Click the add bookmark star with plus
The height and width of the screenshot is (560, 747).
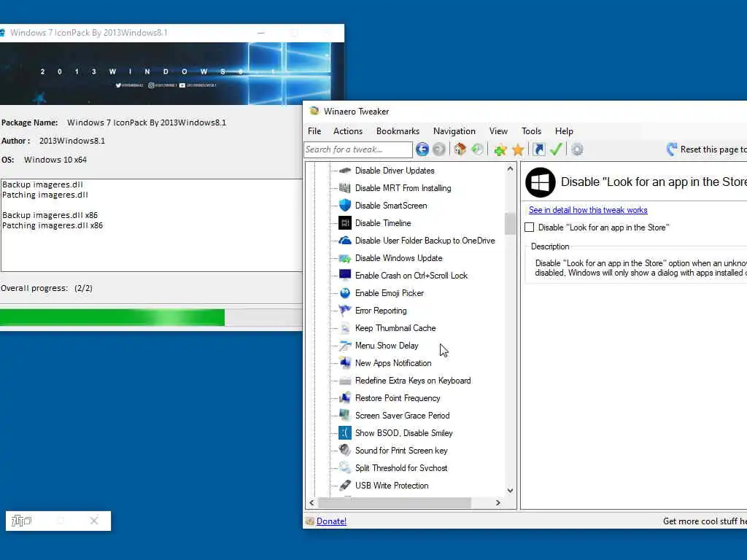pyautogui.click(x=500, y=150)
